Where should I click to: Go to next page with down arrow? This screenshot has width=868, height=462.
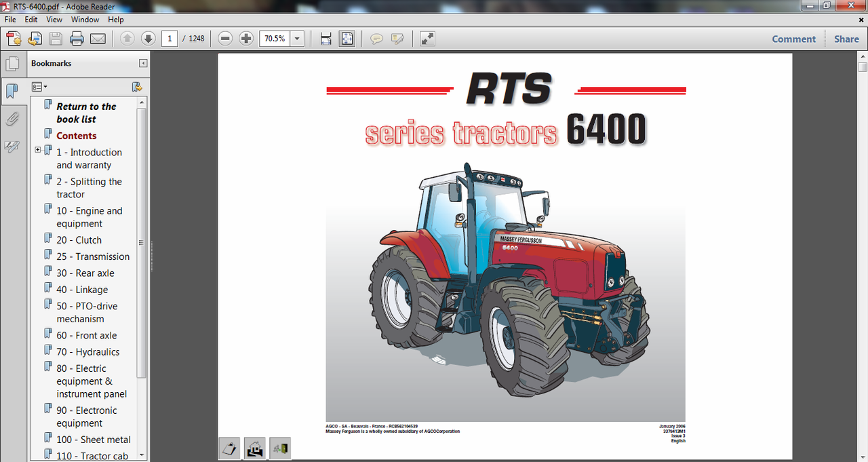[148, 39]
